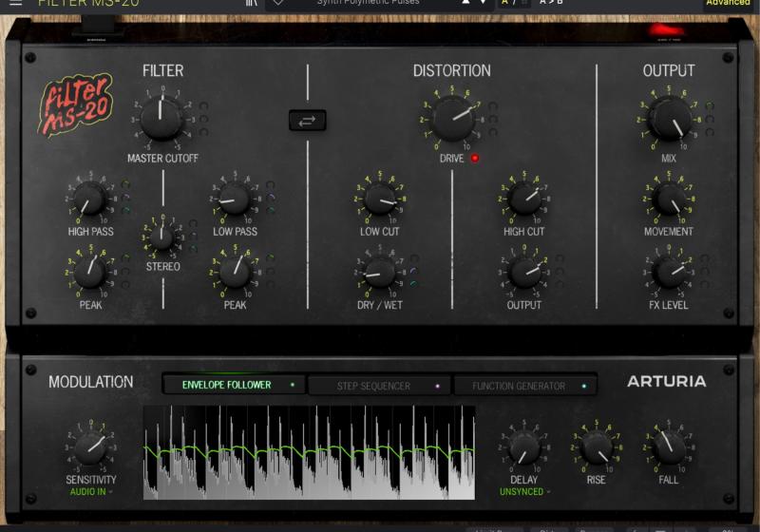760x532 pixels.
Task: Click the Advanced button
Action: [728, 3]
